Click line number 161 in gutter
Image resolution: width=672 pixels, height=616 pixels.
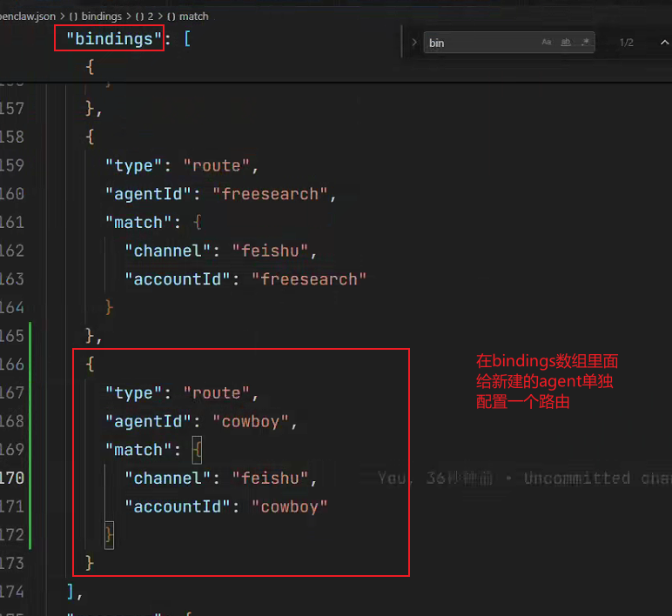12,223
